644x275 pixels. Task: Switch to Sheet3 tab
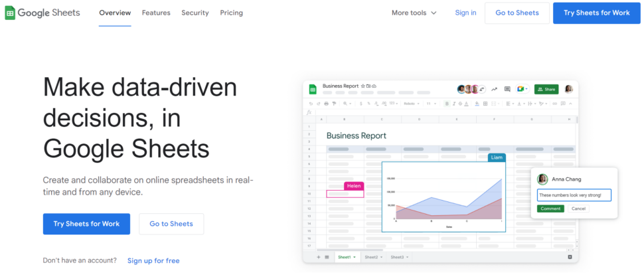[x=400, y=257]
